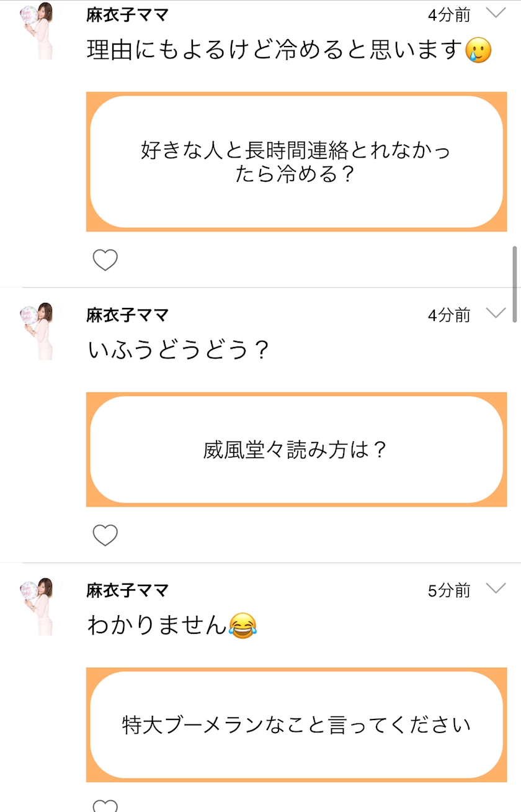
Task: Tap heart under the 特大ブーメラン question card
Action: point(105,806)
